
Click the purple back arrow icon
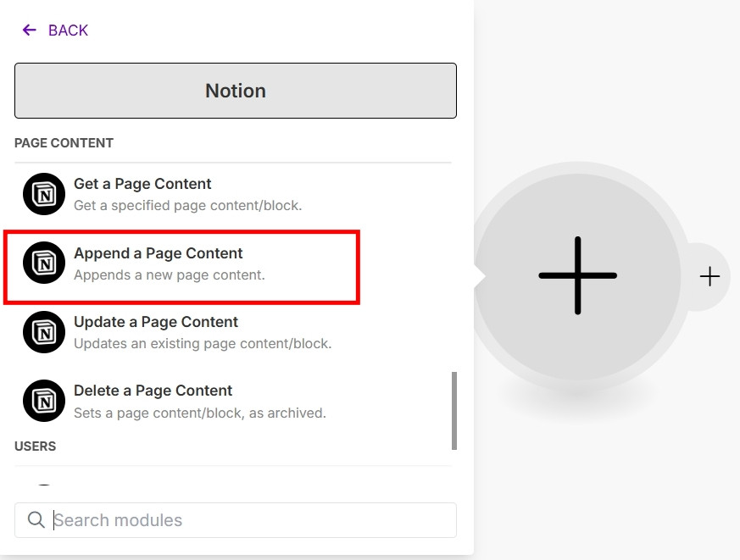(x=30, y=30)
